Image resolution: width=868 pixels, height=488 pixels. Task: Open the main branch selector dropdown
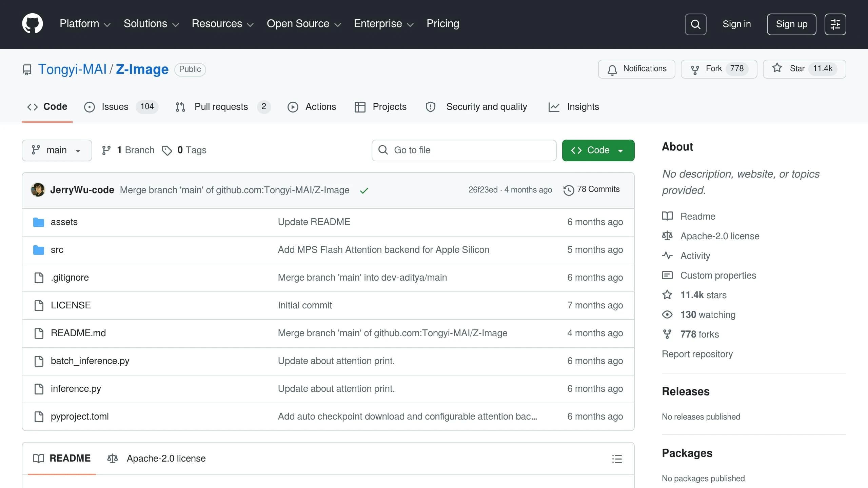[x=57, y=150]
